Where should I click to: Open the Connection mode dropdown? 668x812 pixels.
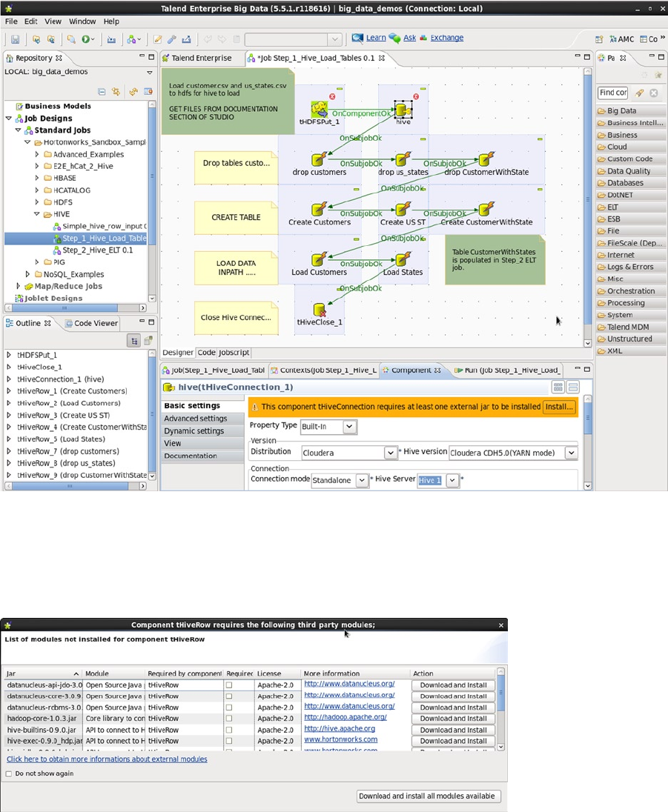[x=362, y=481]
